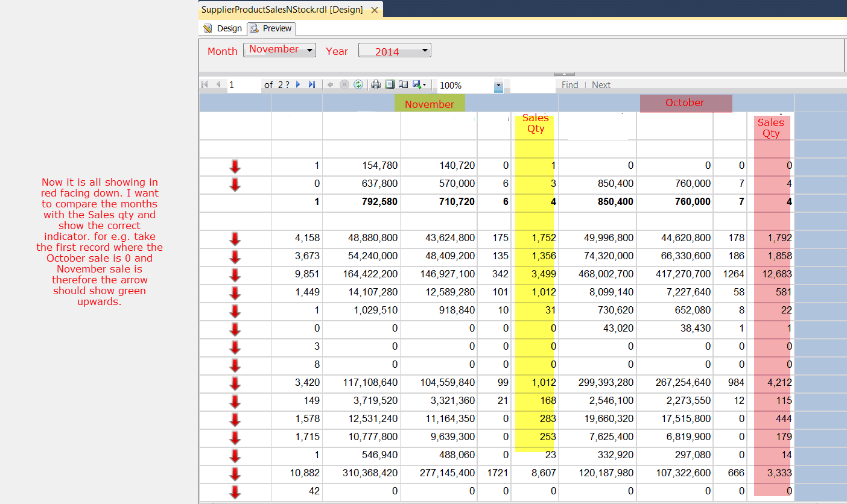Collapse the parameters area splitter handle

coord(564,74)
